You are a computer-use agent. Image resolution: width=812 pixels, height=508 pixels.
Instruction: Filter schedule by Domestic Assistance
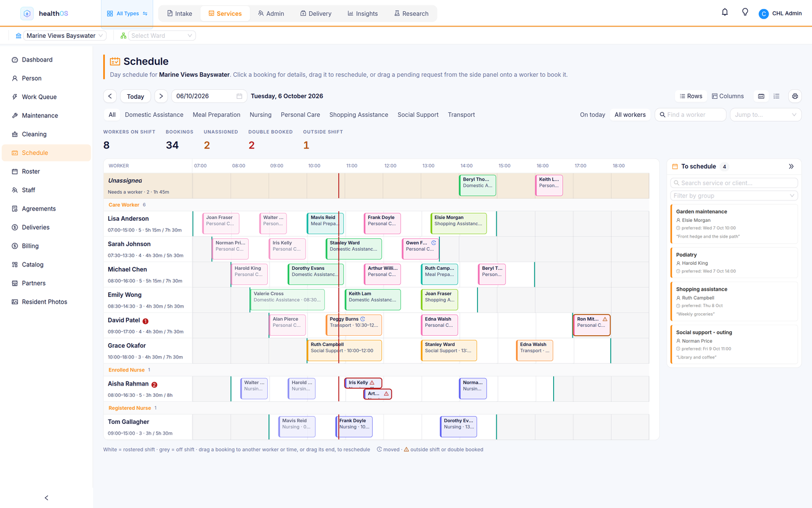coord(154,115)
